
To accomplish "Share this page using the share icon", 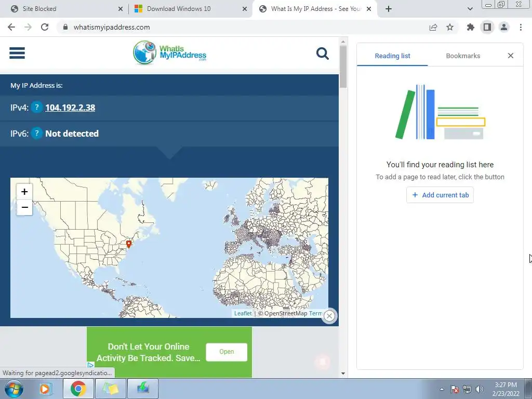I will coord(433,27).
